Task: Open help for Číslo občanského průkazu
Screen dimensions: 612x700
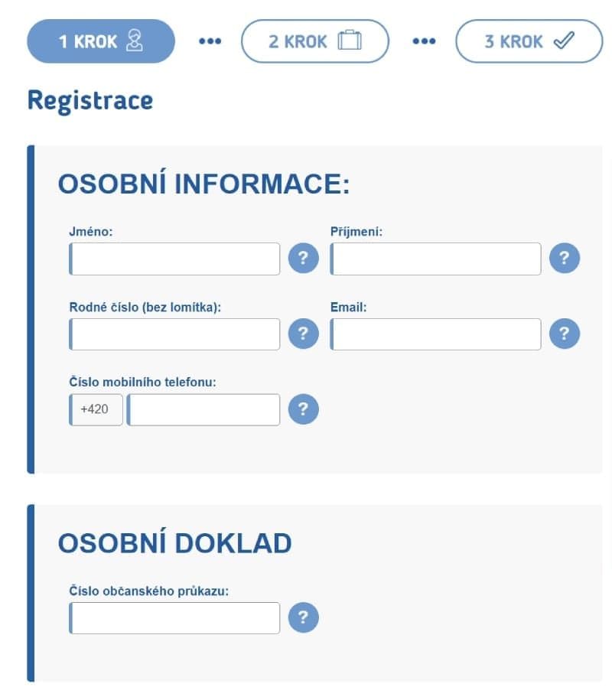Action: [x=303, y=618]
